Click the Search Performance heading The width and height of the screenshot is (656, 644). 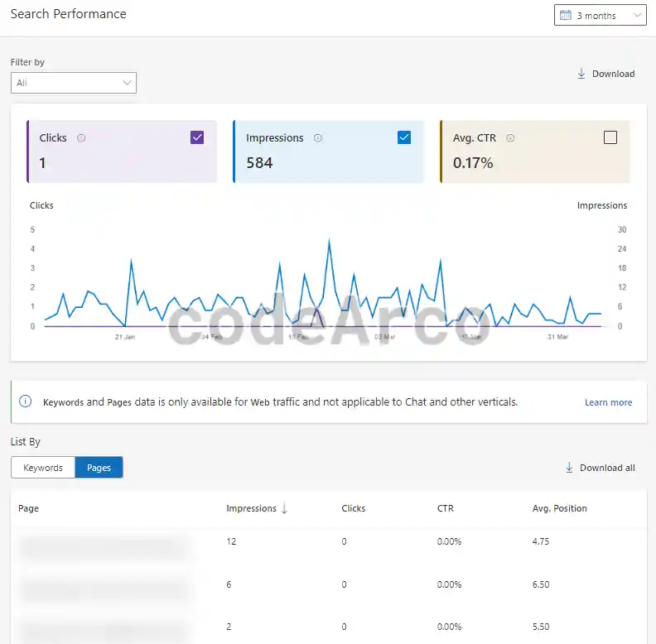tap(68, 14)
